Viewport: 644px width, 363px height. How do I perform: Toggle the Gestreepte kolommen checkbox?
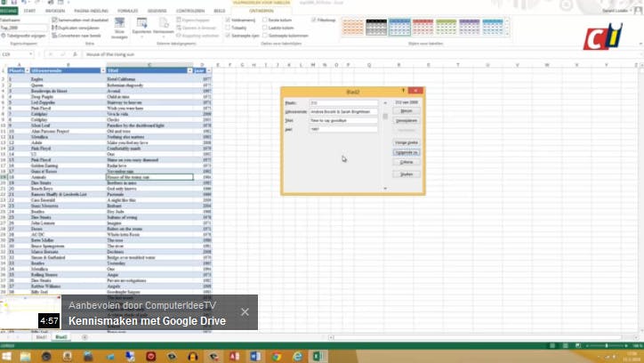pyautogui.click(x=264, y=36)
